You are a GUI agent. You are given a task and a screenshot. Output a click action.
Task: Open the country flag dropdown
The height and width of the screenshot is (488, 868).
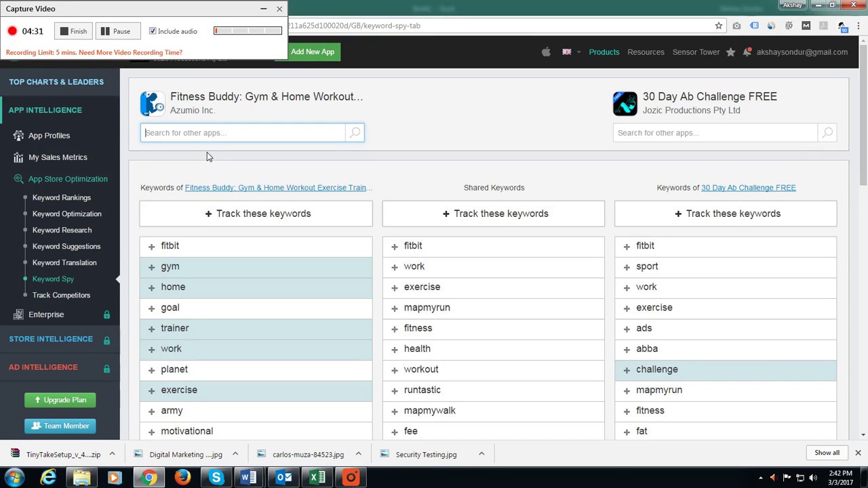click(570, 52)
